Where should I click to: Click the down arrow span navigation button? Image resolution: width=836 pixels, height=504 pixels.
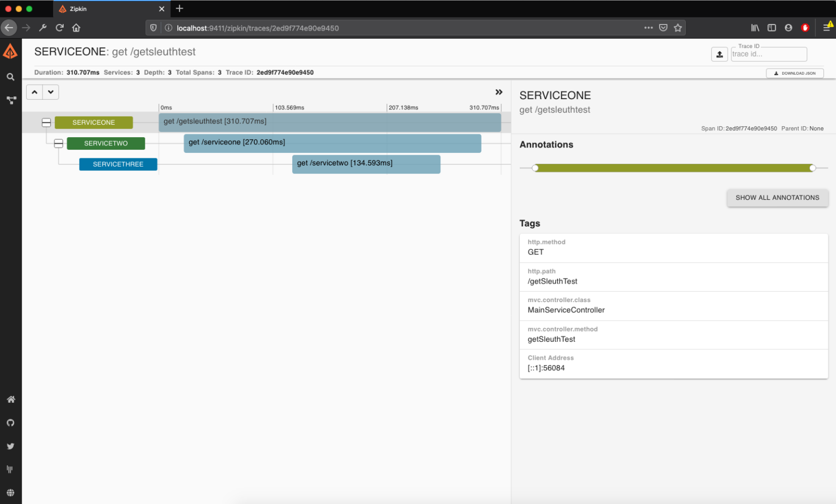(x=51, y=92)
